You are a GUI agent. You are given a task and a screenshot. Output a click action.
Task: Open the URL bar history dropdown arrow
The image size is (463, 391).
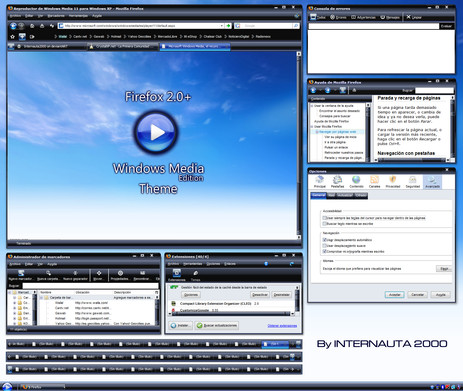[222, 26]
